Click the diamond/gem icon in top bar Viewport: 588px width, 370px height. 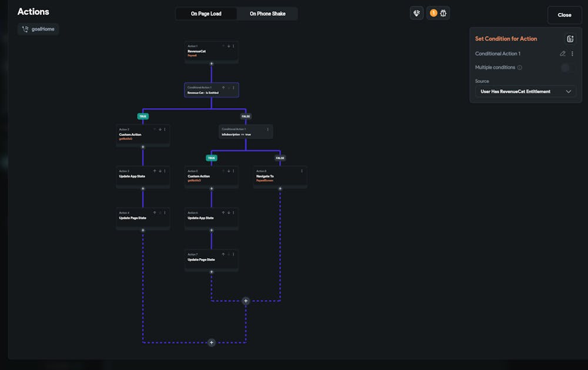[416, 13]
